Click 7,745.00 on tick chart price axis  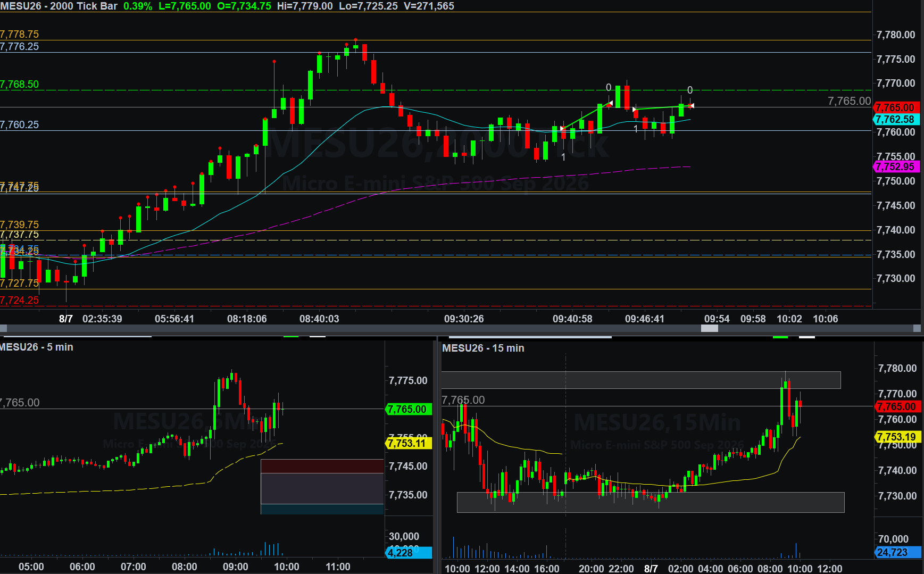pos(896,205)
